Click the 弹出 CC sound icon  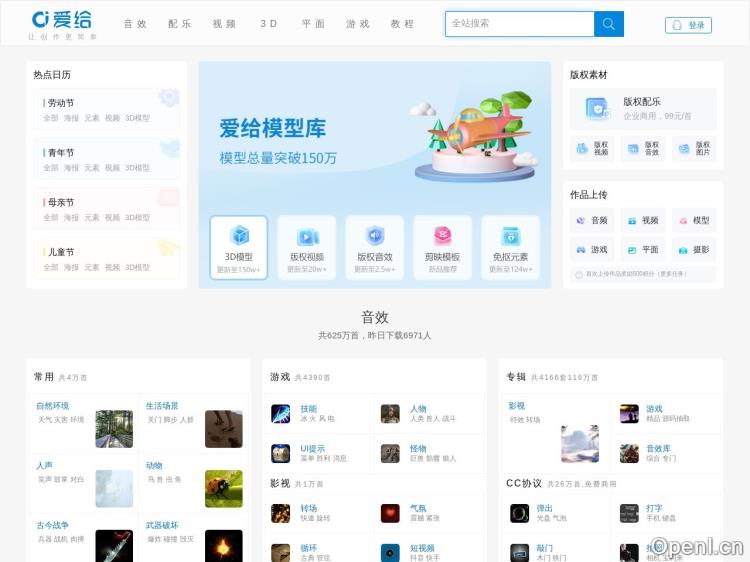[519, 513]
